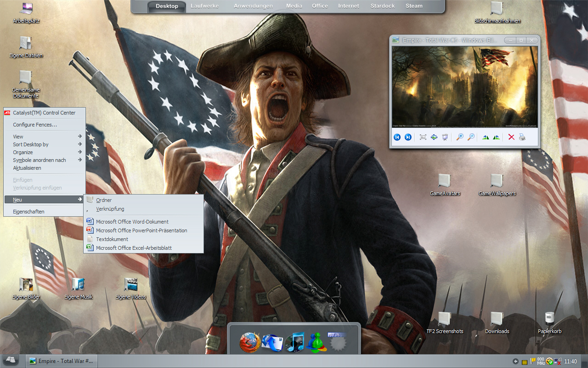588x368 pixels.
Task: Click the Empire - Total War taskbar button
Action: [x=62, y=361]
